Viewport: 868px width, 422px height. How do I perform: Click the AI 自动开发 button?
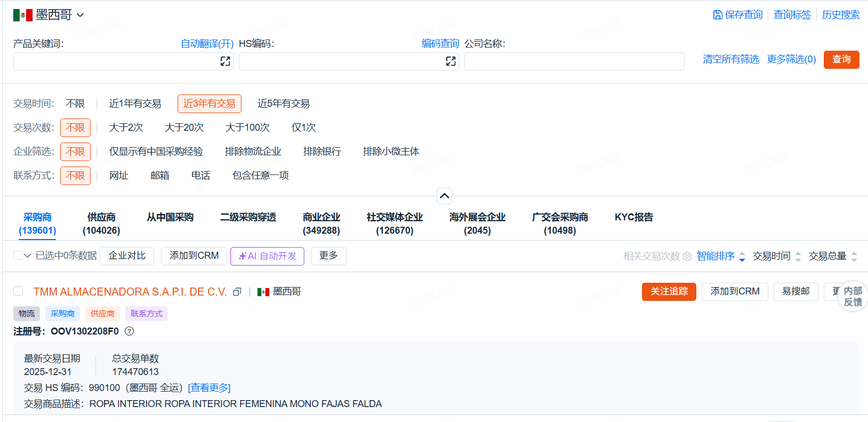[x=267, y=256]
